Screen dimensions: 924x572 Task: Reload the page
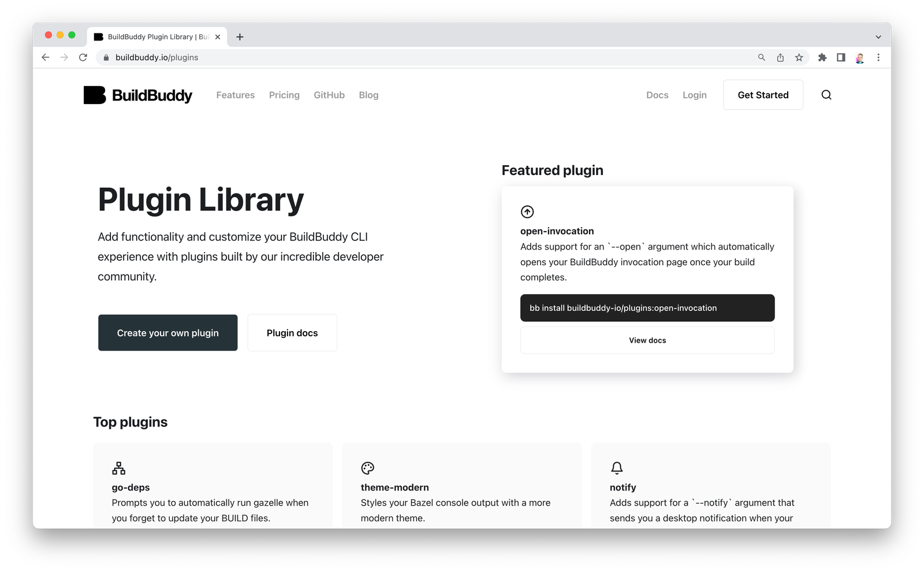click(83, 57)
